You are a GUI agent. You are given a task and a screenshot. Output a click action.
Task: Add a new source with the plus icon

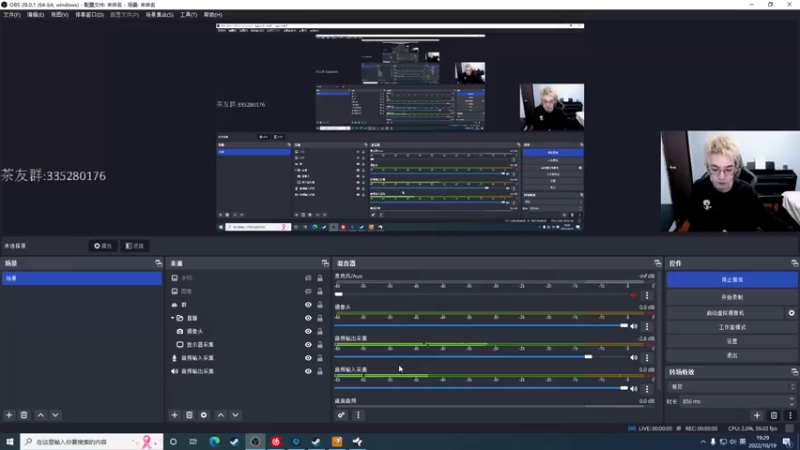(174, 415)
